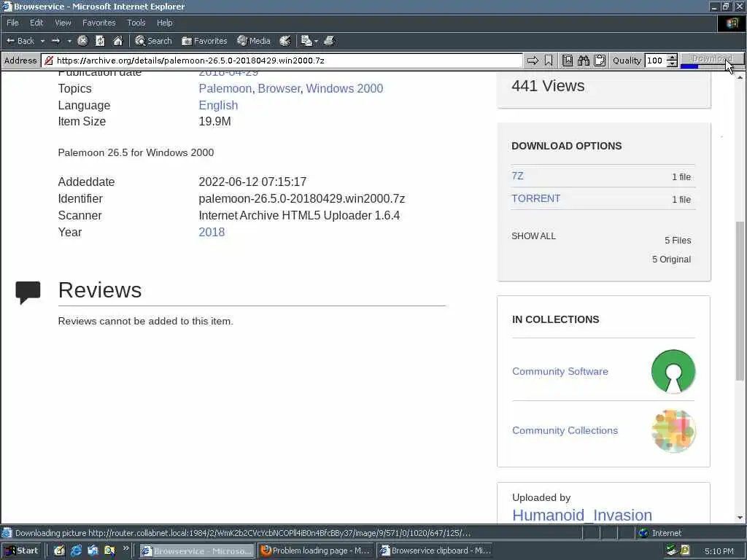
Task: Go forward with the Forward arrow
Action: (55, 41)
